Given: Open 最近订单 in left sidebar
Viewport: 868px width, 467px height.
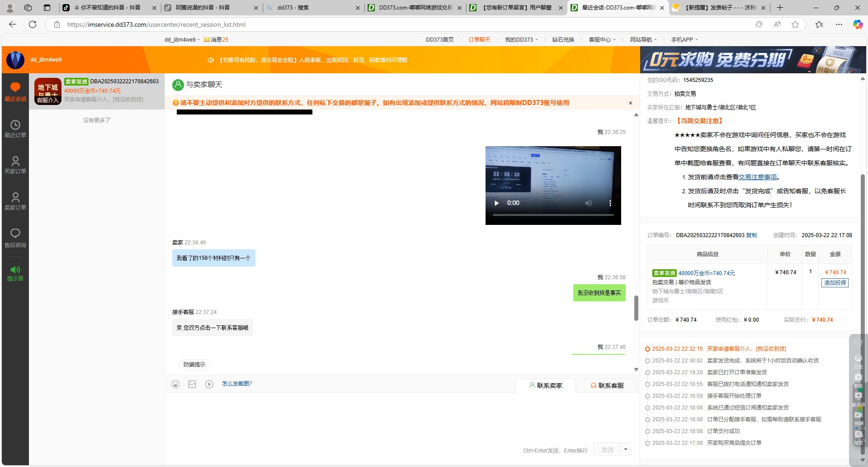Looking at the screenshot, I should [x=15, y=129].
